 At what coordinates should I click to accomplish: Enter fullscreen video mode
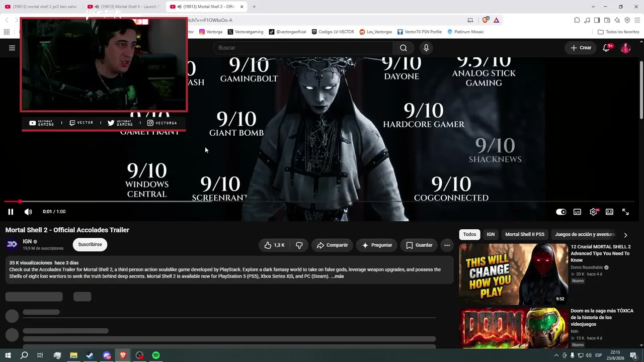[x=625, y=212]
